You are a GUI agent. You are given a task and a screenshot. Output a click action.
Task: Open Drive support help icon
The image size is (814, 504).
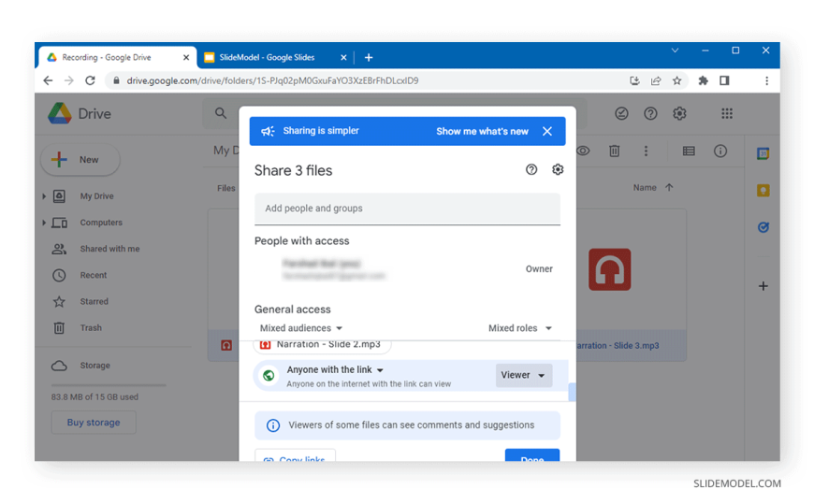coord(650,113)
